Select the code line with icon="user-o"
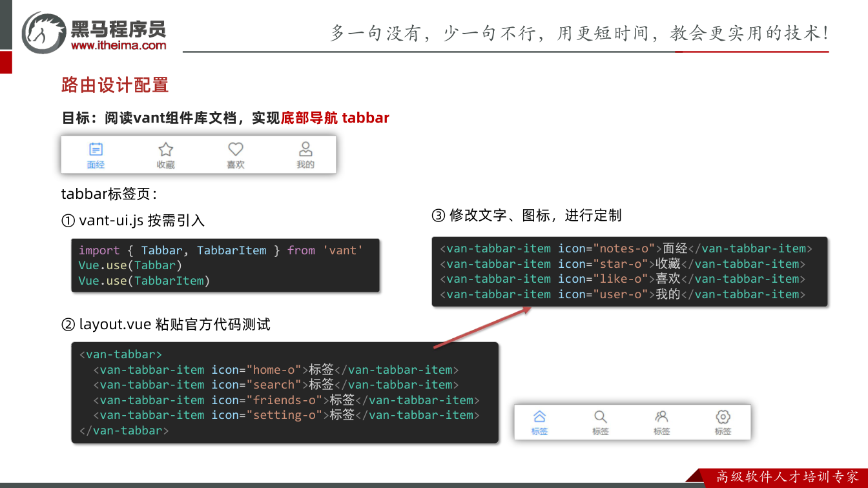Image resolution: width=868 pixels, height=488 pixels. coord(623,294)
